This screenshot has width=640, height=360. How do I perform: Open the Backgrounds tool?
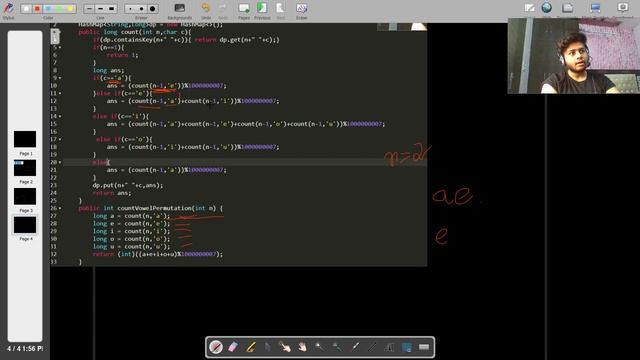(180, 8)
